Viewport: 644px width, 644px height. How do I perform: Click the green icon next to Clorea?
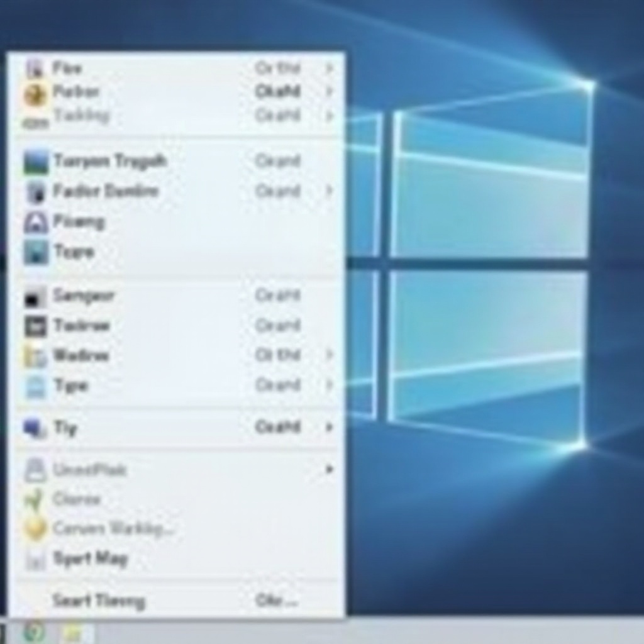(34, 499)
